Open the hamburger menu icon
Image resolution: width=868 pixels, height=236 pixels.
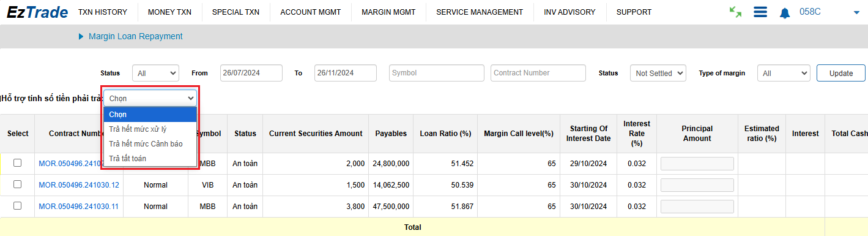(760, 12)
